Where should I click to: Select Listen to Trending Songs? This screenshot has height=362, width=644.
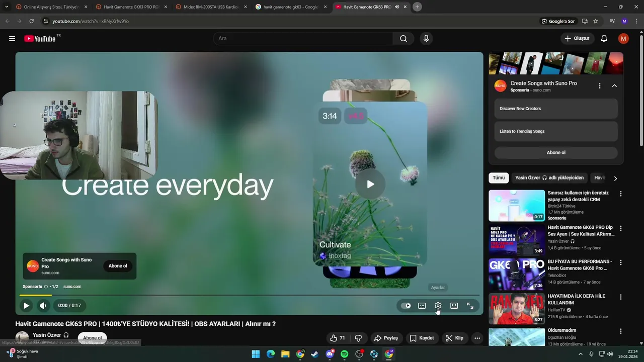point(556,131)
